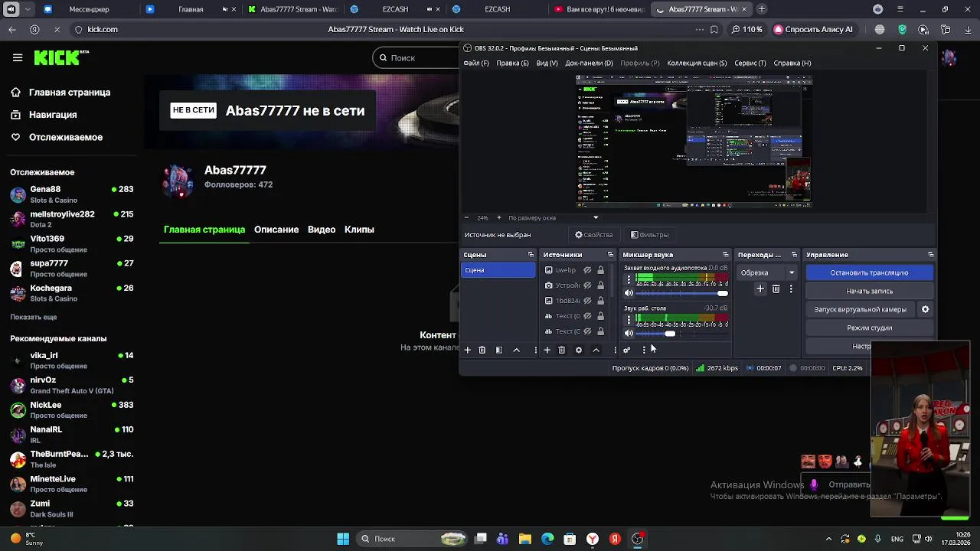Image resolution: width=980 pixels, height=551 pixels.
Task: Click Запуск виртуальной камеры button
Action: click(x=861, y=309)
